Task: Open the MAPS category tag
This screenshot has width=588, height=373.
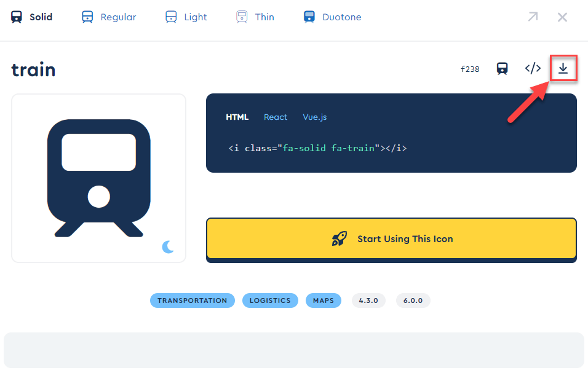Action: point(323,300)
